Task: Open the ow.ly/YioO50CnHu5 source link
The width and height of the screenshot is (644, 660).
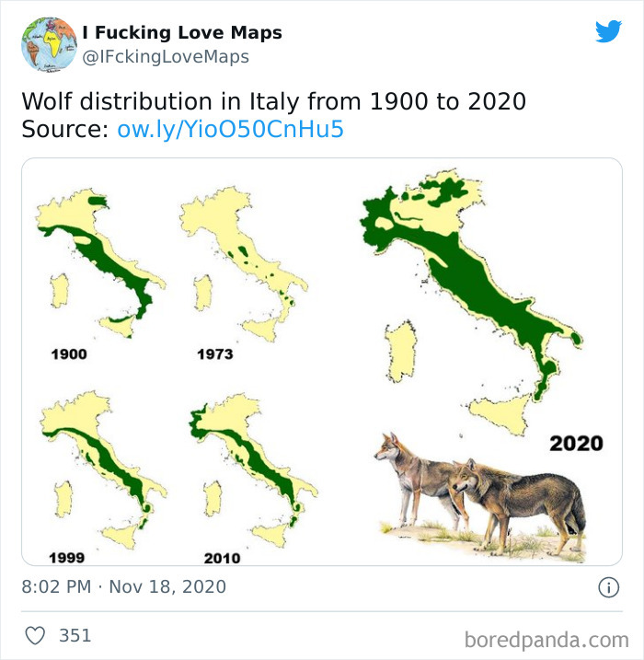Action: pos(231,129)
